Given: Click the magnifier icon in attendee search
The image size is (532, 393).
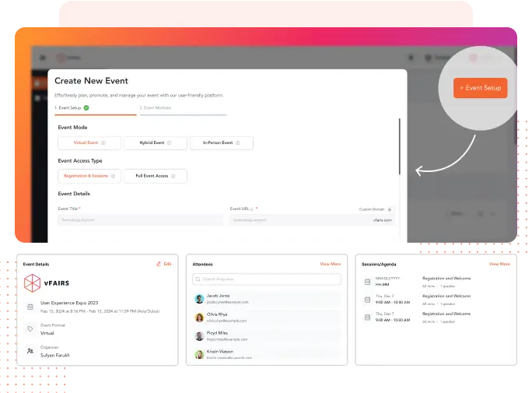Looking at the screenshot, I should pos(198,279).
